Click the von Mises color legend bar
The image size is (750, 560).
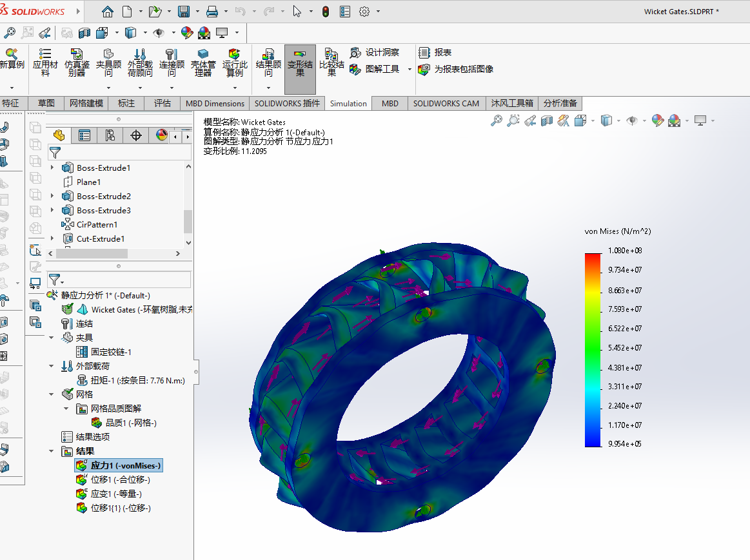(593, 350)
